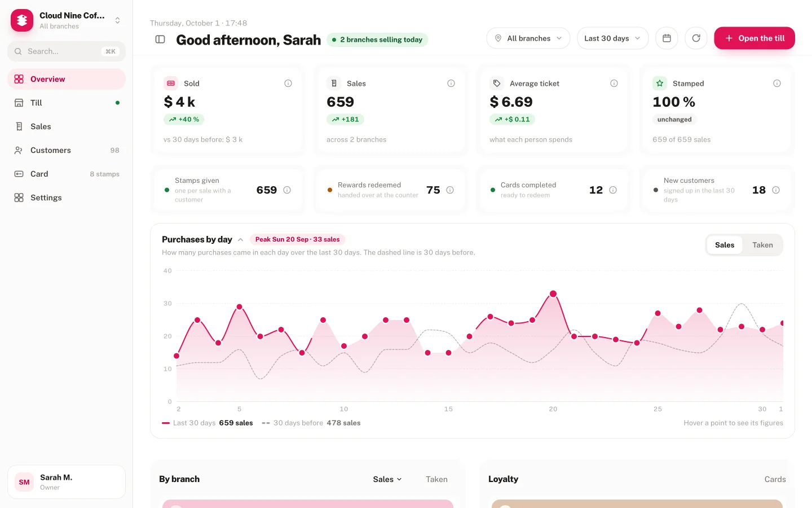
Task: Open the All branches filter dropdown
Action: coord(528,38)
